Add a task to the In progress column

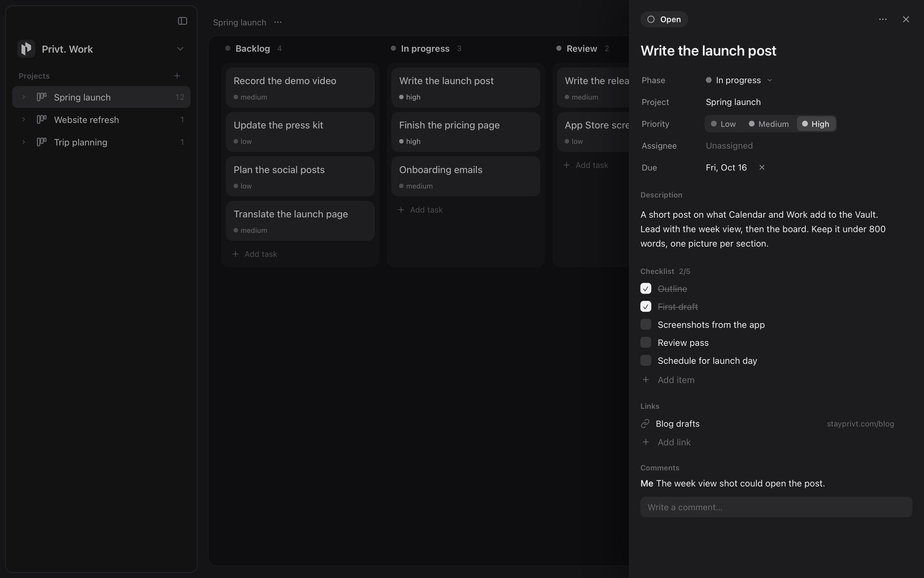click(421, 210)
